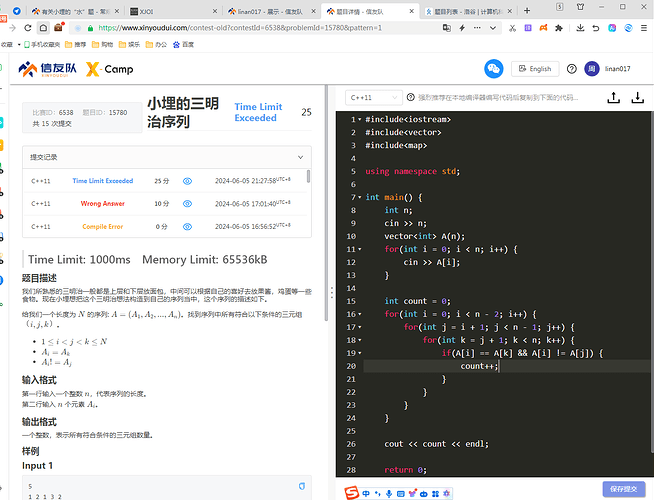Open the C++11 language dropdown
This screenshot has height=500, width=654.
(374, 98)
